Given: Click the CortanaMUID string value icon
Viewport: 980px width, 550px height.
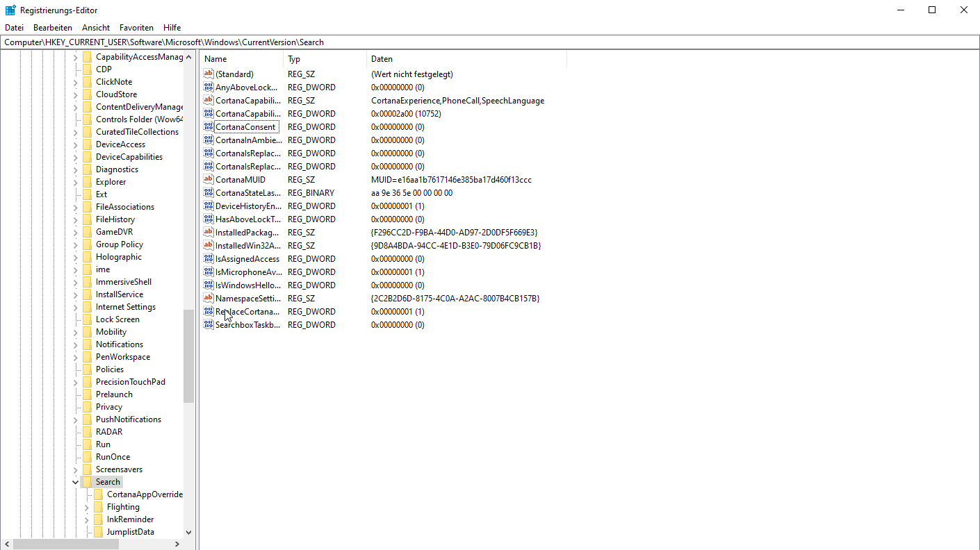Looking at the screenshot, I should (209, 180).
